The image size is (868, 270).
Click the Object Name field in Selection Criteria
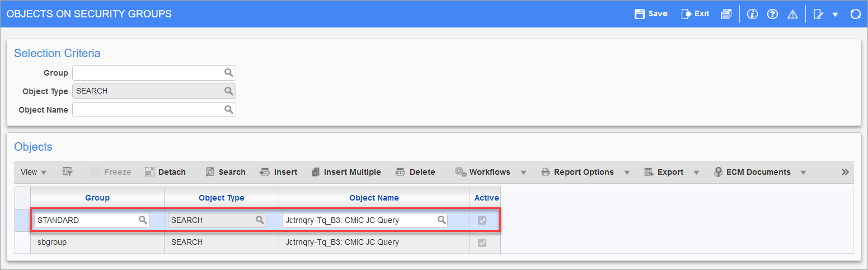click(148, 110)
